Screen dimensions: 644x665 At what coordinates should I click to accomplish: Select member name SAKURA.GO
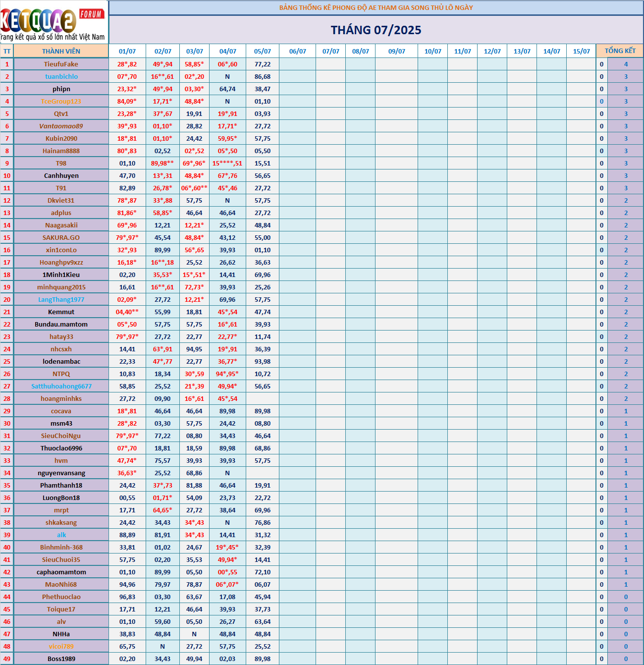point(61,237)
